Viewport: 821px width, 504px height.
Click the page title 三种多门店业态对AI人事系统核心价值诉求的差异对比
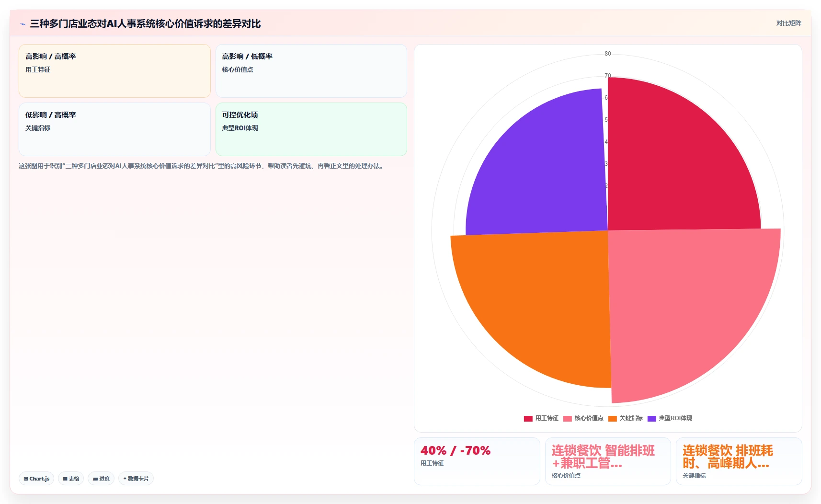[145, 23]
